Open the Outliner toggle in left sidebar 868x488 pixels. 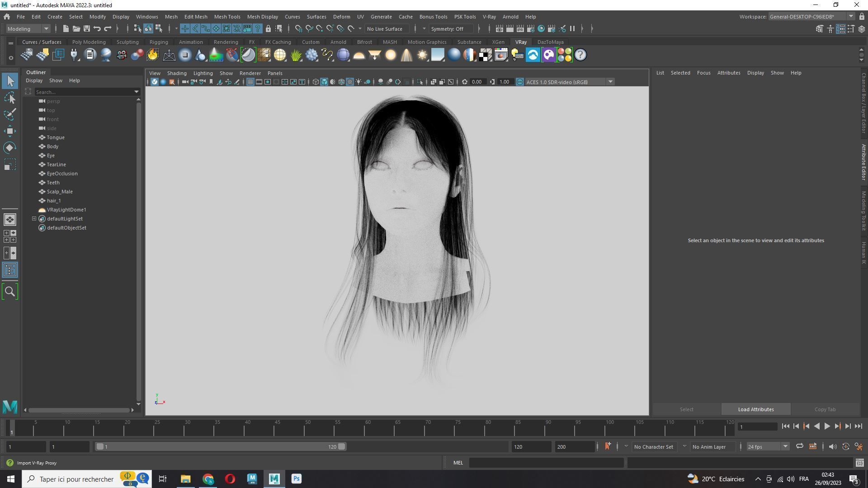[x=10, y=270]
